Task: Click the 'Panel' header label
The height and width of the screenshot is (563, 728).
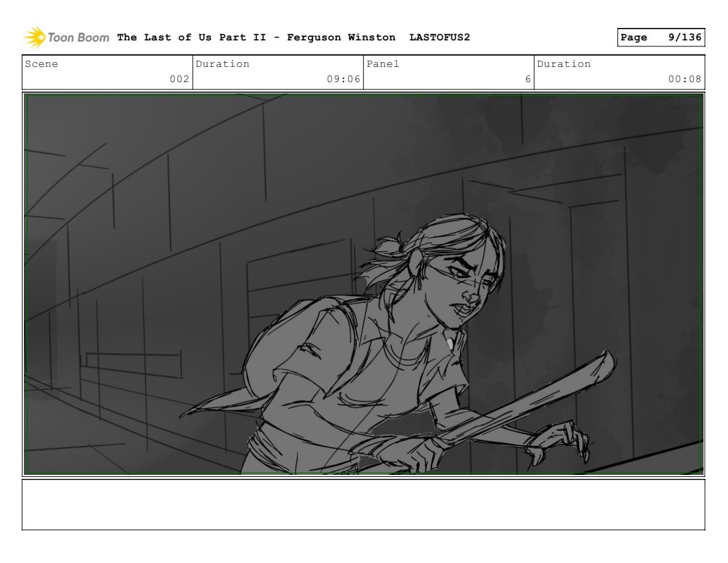Action: (x=383, y=64)
